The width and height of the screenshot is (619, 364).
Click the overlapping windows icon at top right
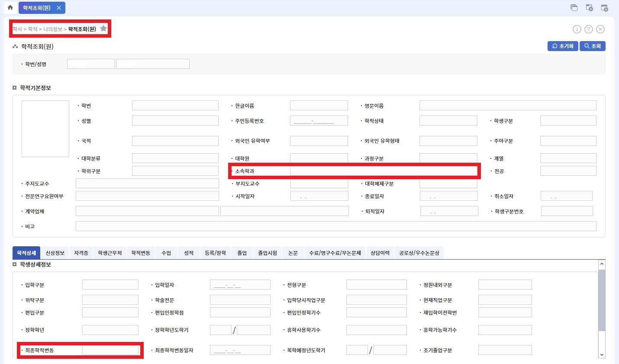574,7
